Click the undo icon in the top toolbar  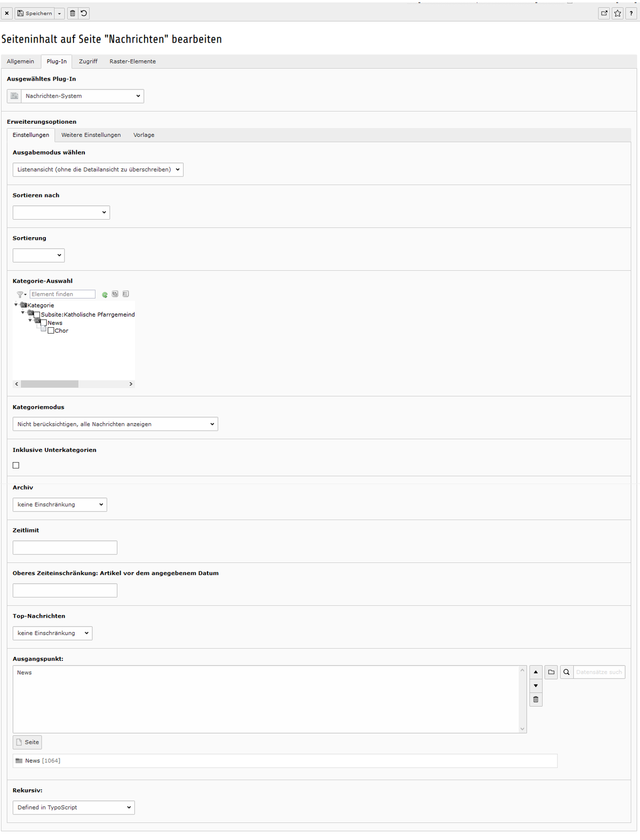[x=84, y=13]
